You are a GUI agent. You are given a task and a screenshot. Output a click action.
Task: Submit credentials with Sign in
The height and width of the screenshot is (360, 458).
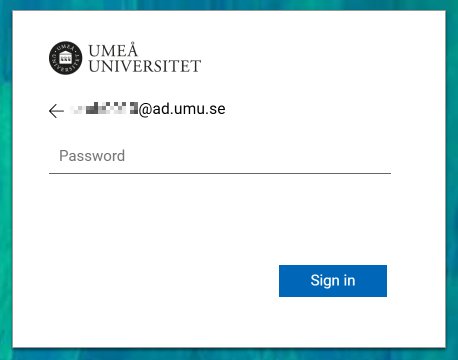pyautogui.click(x=333, y=281)
